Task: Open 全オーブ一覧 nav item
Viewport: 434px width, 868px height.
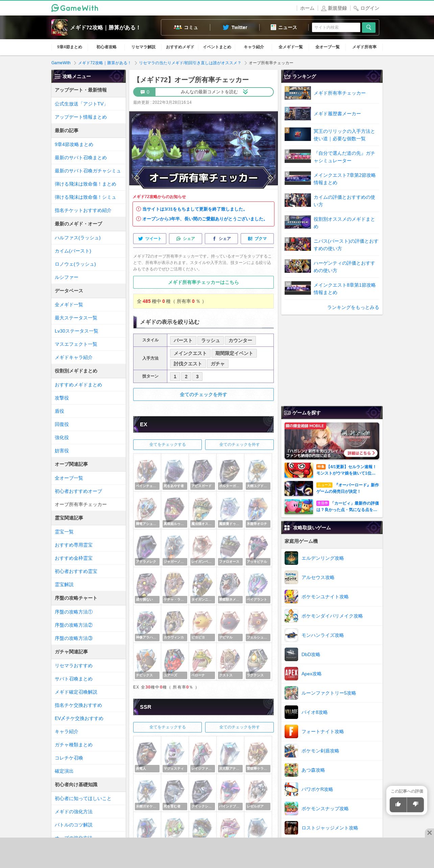Action: pos(328,47)
